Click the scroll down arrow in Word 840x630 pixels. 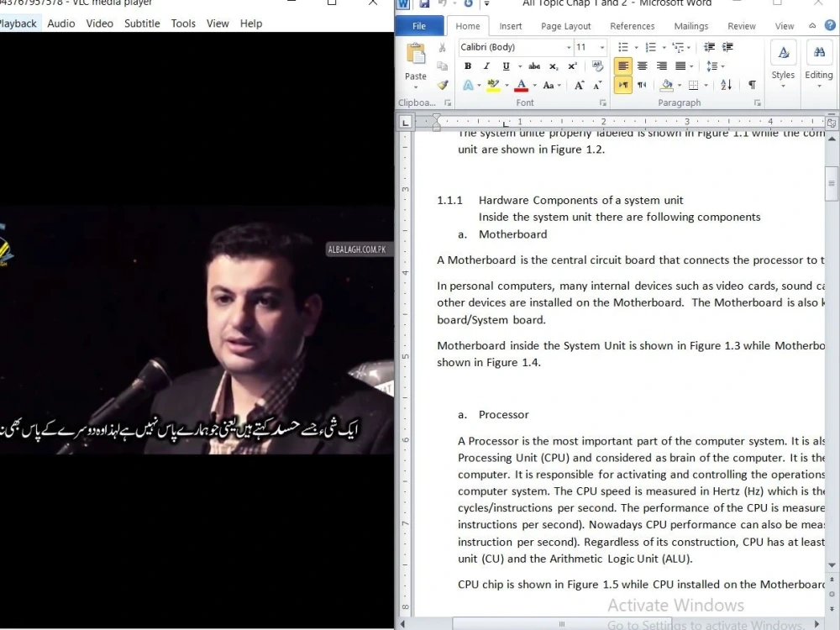pos(832,565)
